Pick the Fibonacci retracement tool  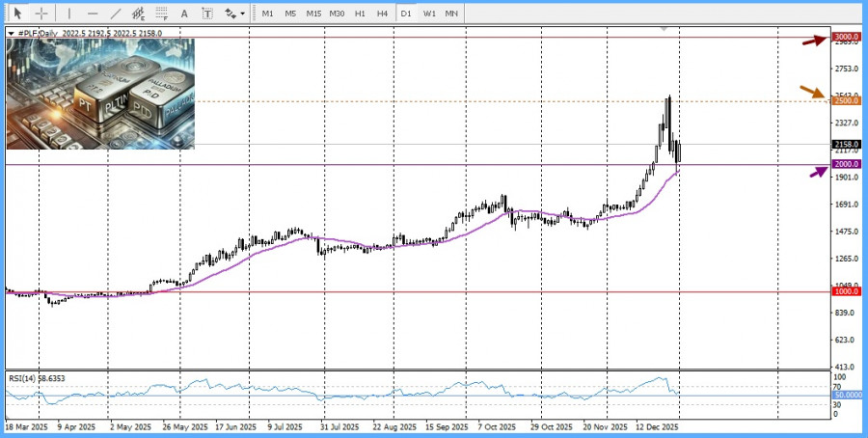[x=161, y=14]
